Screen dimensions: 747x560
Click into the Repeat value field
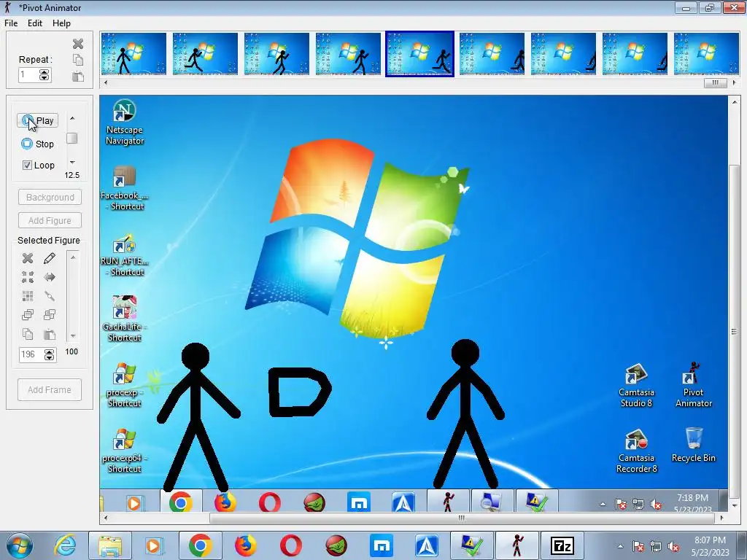point(28,75)
